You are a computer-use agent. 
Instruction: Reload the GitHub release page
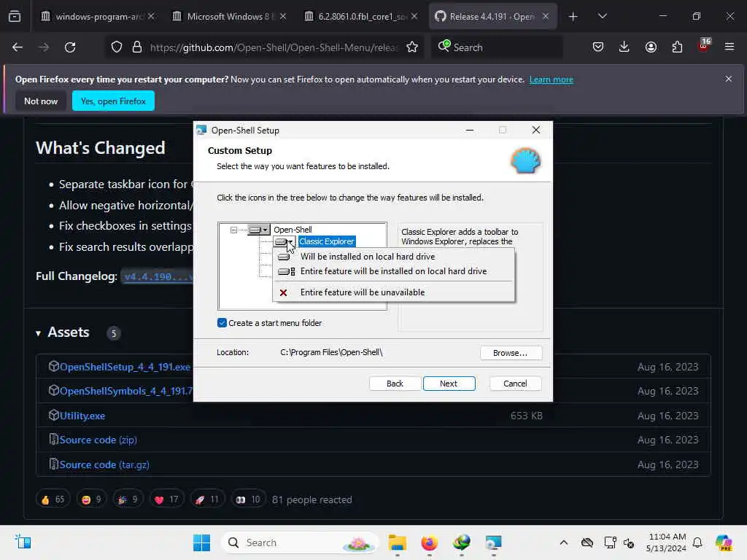tap(70, 47)
